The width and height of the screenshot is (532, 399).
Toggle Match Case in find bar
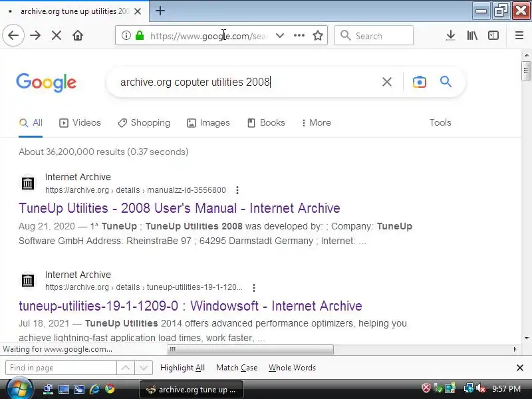pos(237,368)
